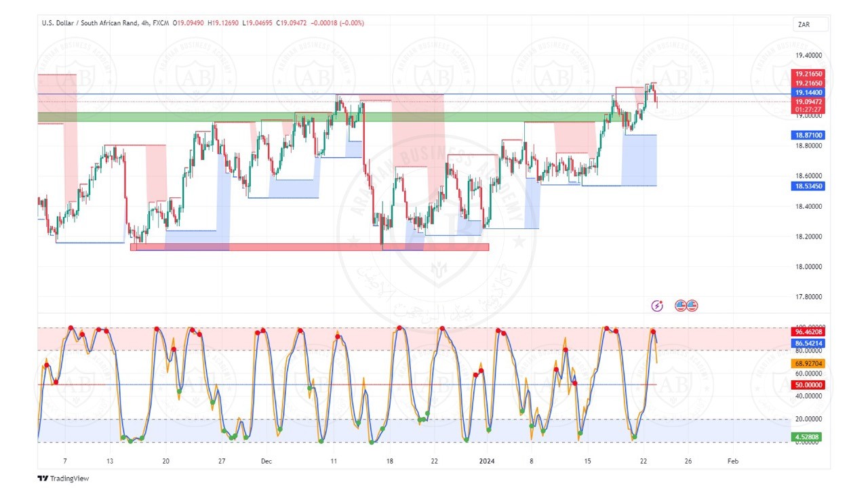The image size is (868, 488).
Task: Click the first US flag economic event icon
Action: 680,306
